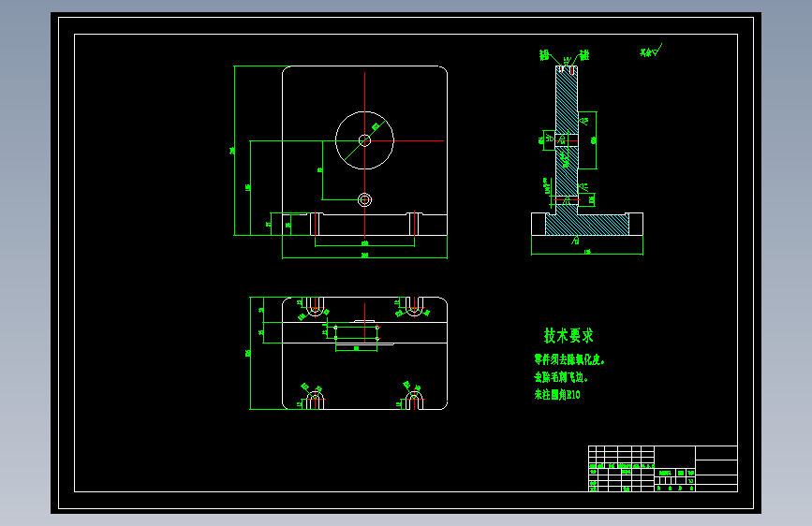The image size is (812, 526).
Task: Select the overall width dimension below the front view
Action: 364,256
